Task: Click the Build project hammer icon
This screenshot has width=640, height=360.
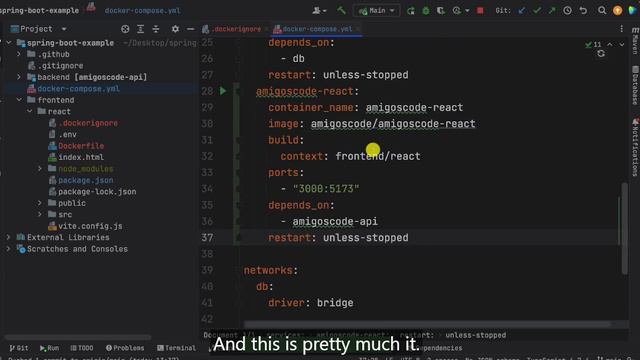Action: [341, 11]
